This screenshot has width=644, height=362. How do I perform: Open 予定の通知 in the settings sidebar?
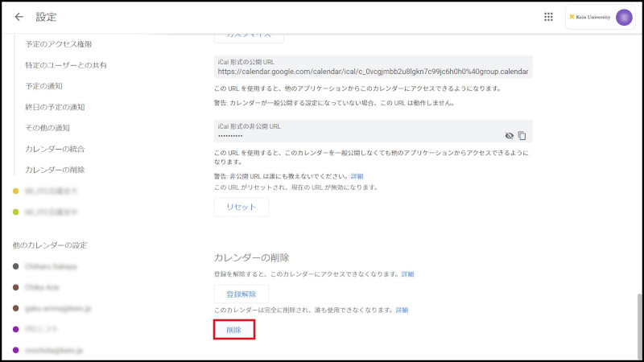point(43,86)
